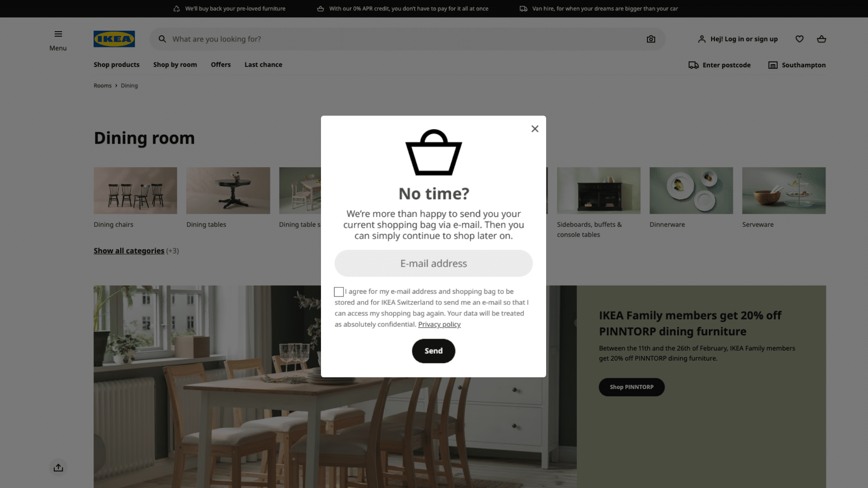Click the IKEA logo
Viewport: 868px width, 488px height.
[114, 39]
